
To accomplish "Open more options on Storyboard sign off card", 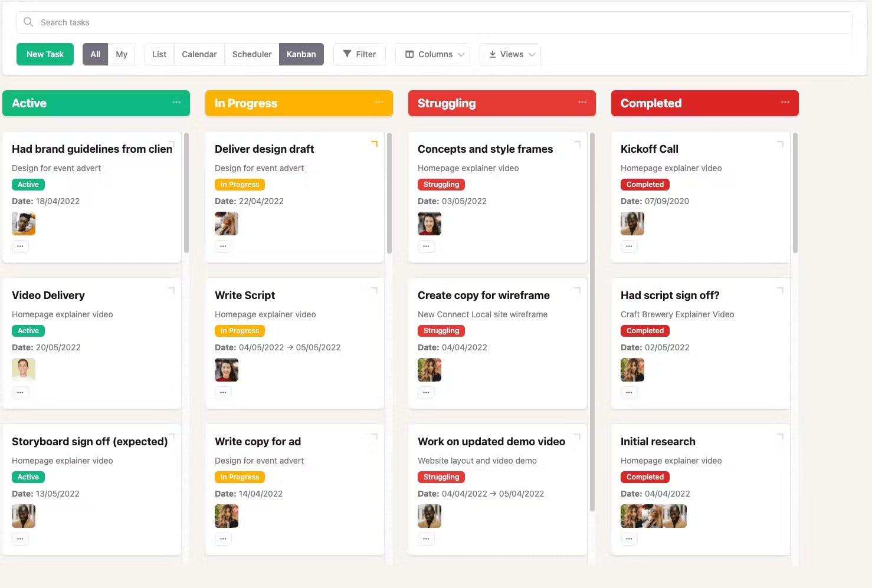I will pyautogui.click(x=20, y=538).
